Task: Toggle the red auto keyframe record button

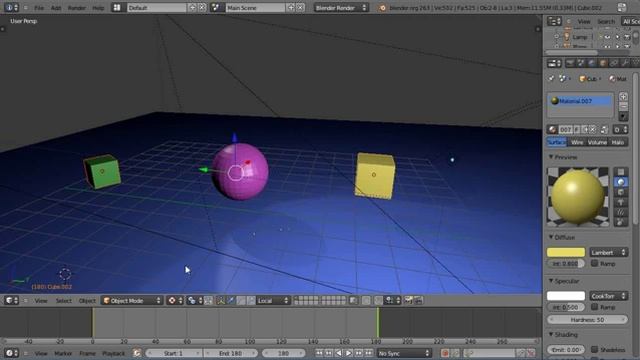Action: [x=445, y=353]
